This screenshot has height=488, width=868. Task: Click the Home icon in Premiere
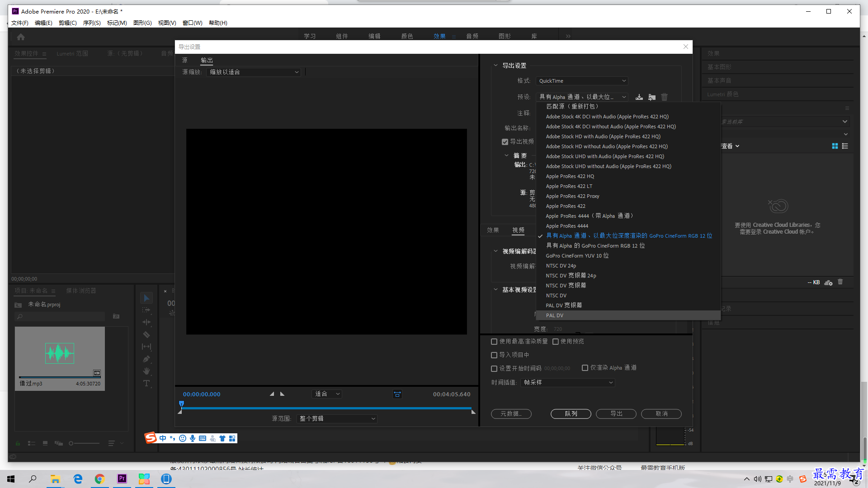pos(21,37)
